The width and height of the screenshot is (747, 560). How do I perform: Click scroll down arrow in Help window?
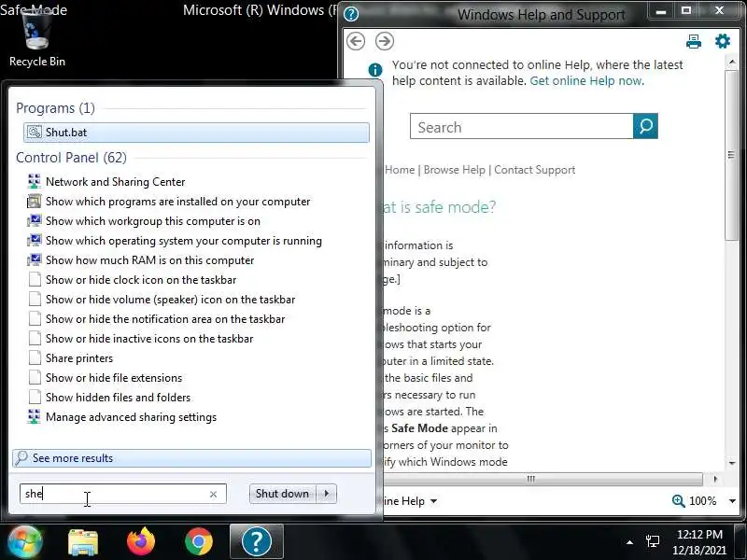pos(732,463)
